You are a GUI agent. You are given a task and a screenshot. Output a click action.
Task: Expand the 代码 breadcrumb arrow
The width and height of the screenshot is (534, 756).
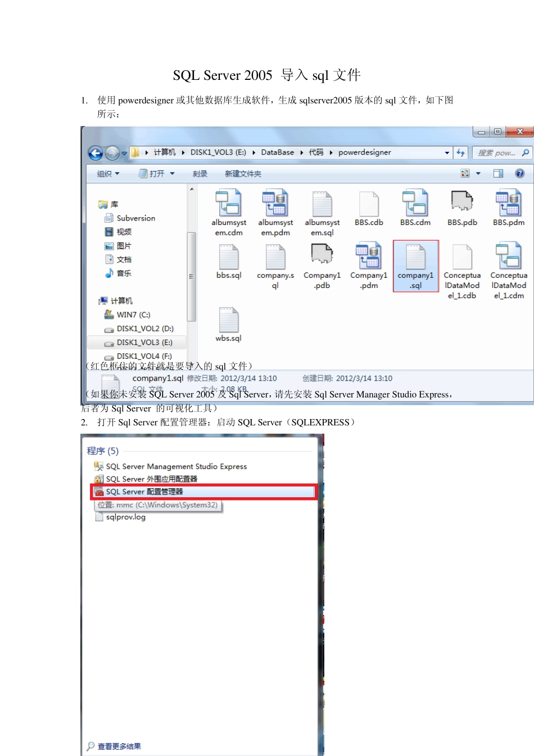tap(331, 152)
